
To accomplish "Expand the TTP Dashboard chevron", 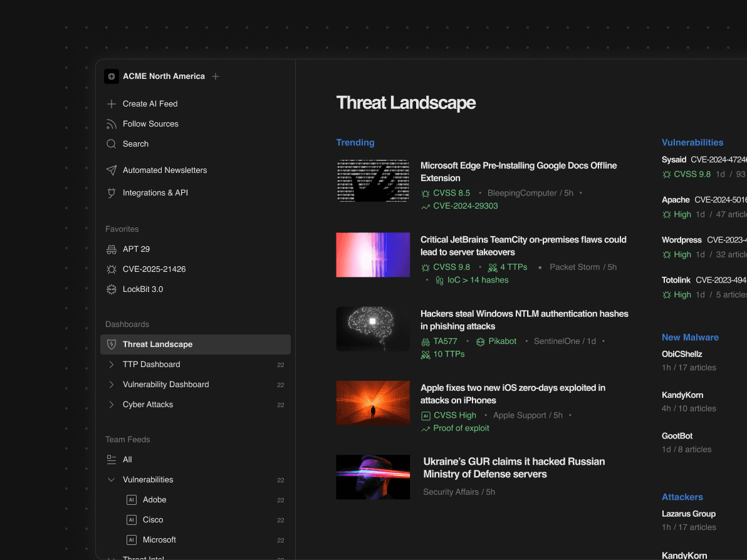I will point(112,365).
